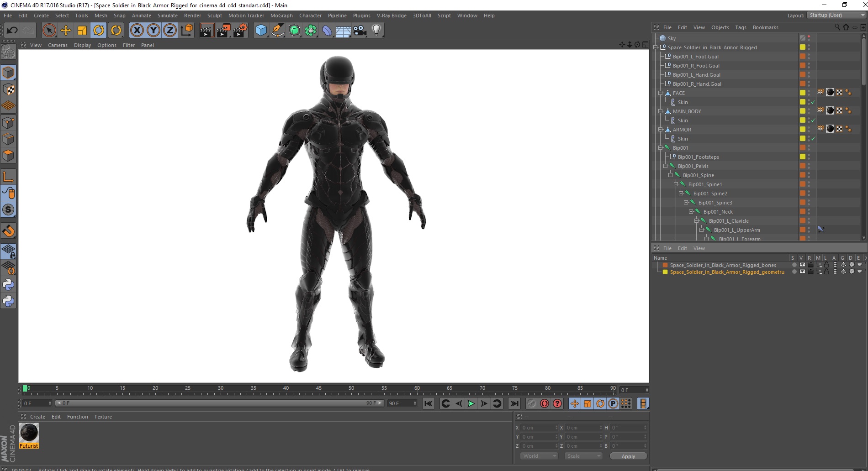Click Render View clapperboard icon
868x471 pixels.
[x=206, y=31]
